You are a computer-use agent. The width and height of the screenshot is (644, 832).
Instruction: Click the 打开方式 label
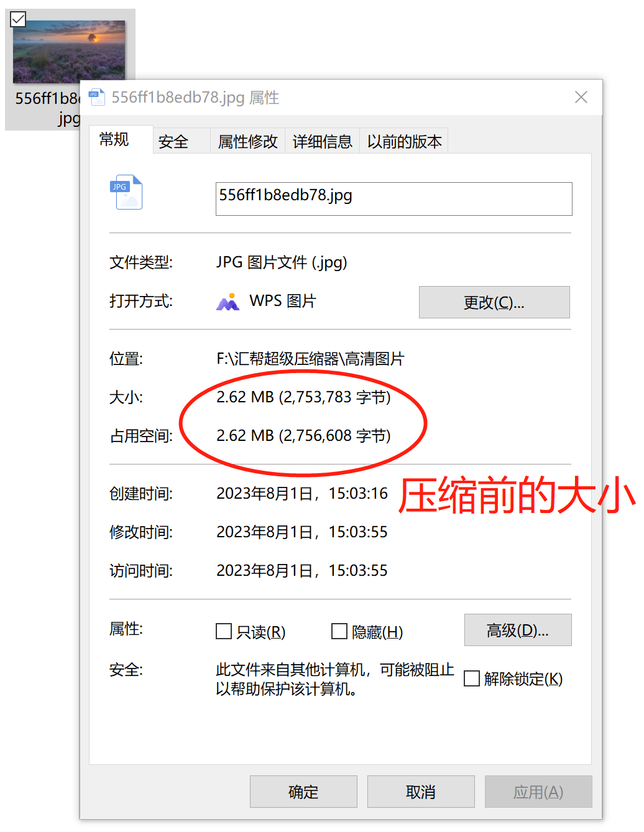point(141,301)
